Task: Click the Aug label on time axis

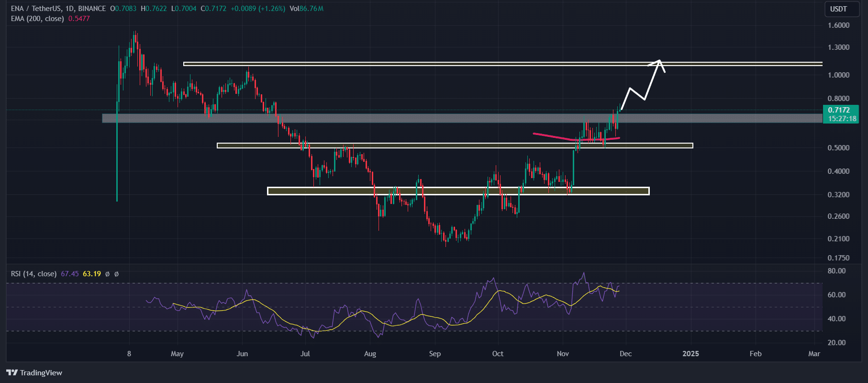Action: pyautogui.click(x=370, y=354)
